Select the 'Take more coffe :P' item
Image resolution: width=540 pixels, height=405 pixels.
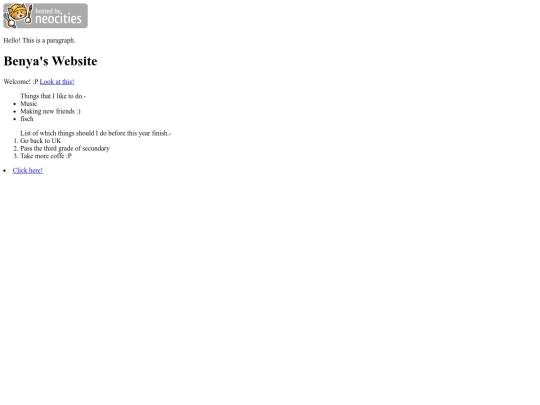pyautogui.click(x=46, y=156)
